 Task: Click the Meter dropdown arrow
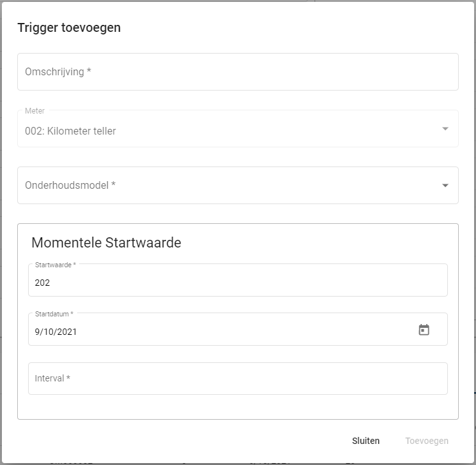445,129
